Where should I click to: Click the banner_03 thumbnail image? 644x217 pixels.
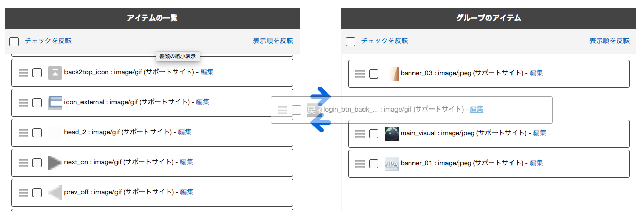(392, 74)
